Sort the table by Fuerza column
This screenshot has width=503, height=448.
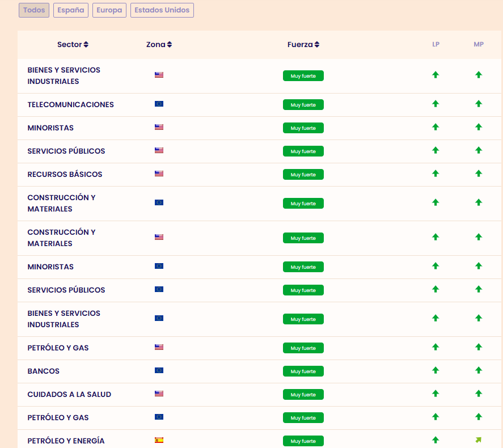(x=303, y=45)
